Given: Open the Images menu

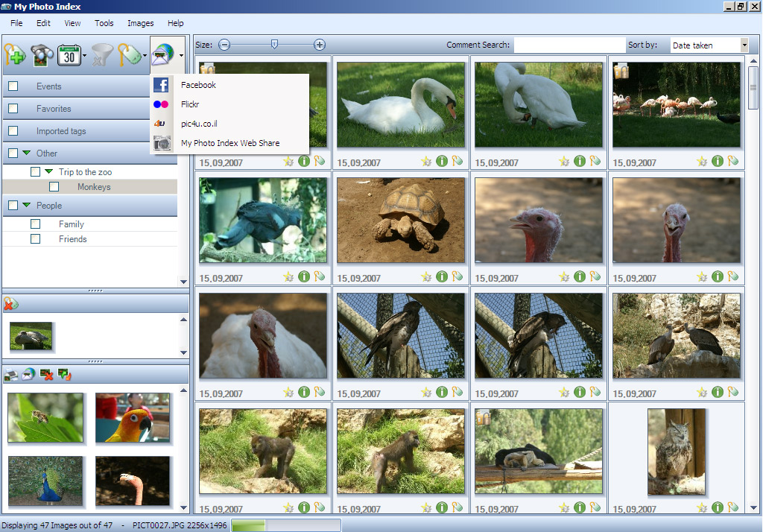Looking at the screenshot, I should 141,23.
